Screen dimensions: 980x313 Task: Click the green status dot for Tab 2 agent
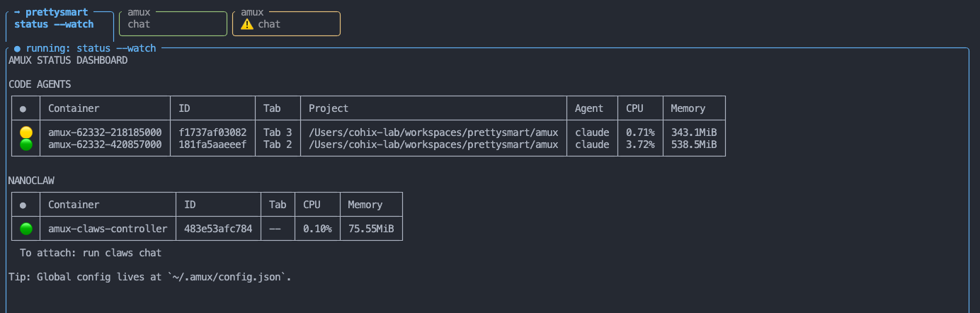[x=26, y=144]
